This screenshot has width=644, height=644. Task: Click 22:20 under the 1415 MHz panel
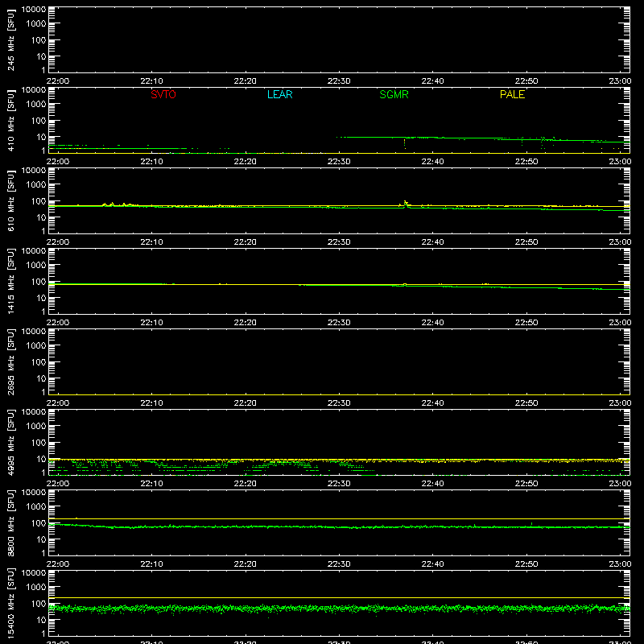[x=246, y=323]
